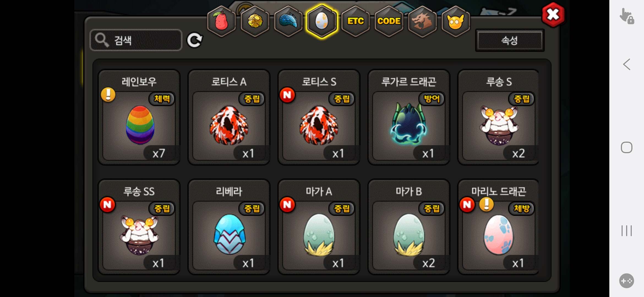Open the gamepad icon in side panel
The height and width of the screenshot is (297, 644).
pyautogui.click(x=627, y=281)
